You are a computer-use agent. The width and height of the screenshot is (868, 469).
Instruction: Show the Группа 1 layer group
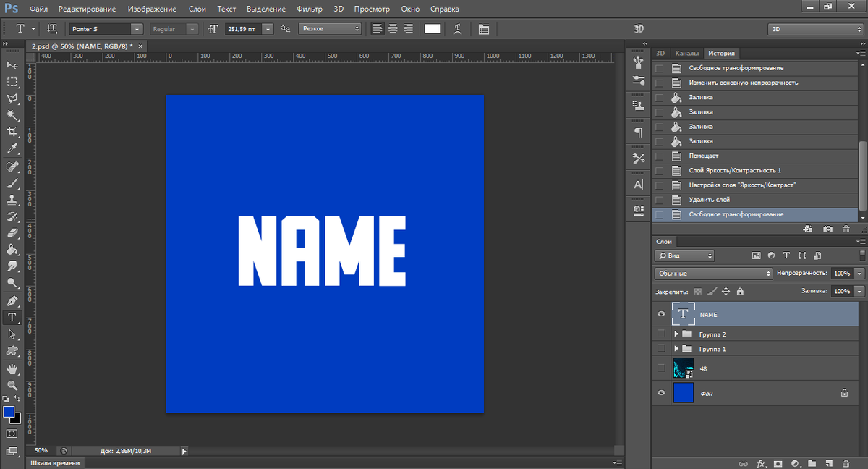pyautogui.click(x=660, y=348)
